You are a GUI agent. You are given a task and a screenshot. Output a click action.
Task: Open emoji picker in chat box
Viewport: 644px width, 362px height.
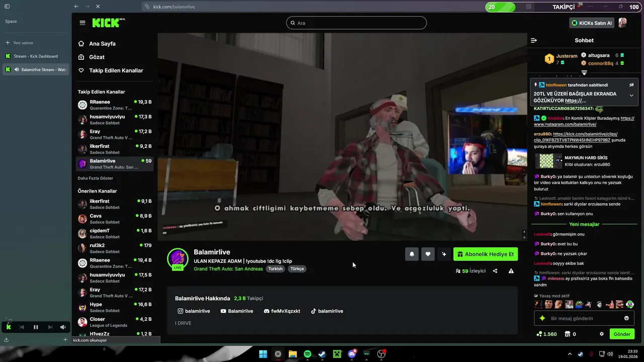click(x=626, y=318)
